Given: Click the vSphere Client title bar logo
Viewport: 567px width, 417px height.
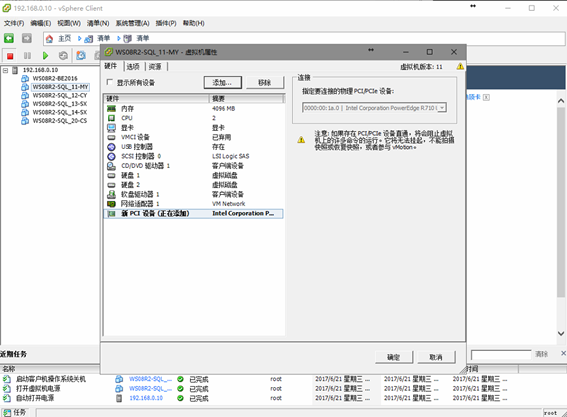Looking at the screenshot, I should coord(7,8).
